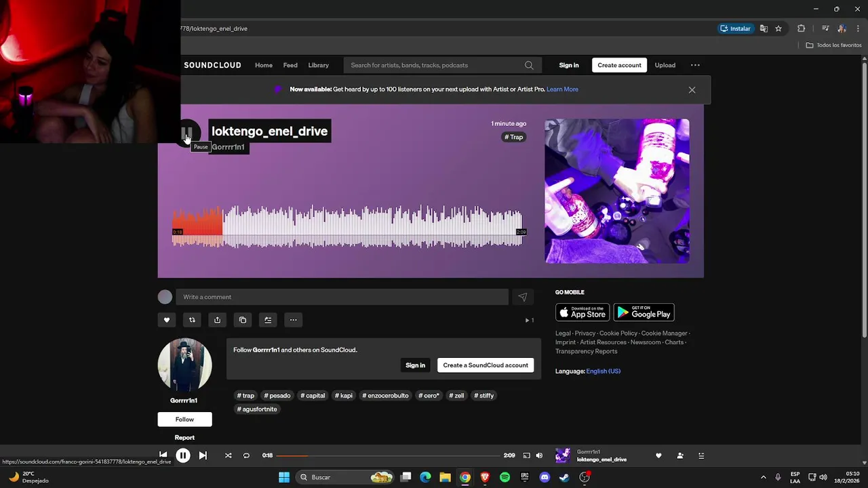Toggle shuffle in the player bar
Image resolution: width=868 pixels, height=488 pixels.
[x=228, y=455]
